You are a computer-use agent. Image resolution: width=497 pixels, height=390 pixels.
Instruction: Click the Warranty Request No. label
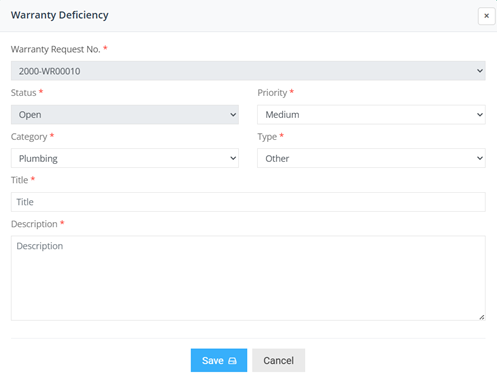pos(56,49)
